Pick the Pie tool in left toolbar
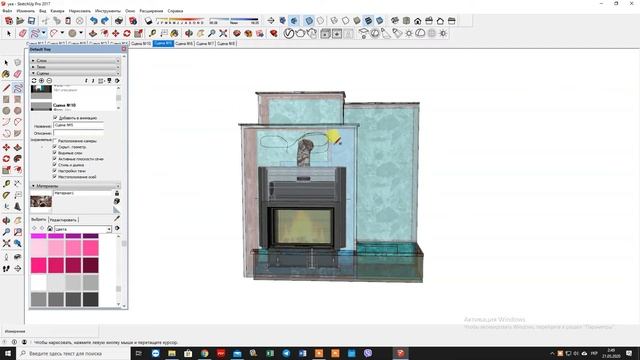The width and height of the screenshot is (640, 360). pos(18,133)
